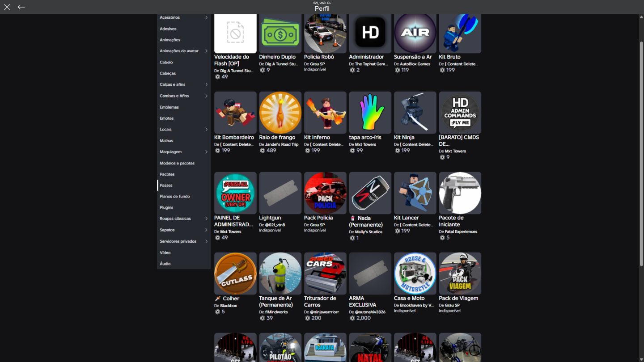The image size is (644, 362).
Task: Click the 489 Robux price of Raio de frango
Action: (268, 151)
